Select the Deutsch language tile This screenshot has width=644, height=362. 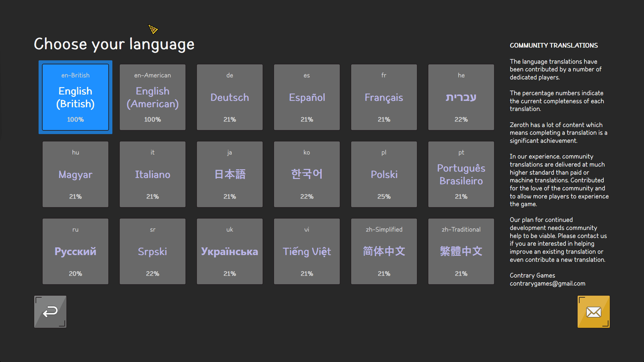click(x=230, y=97)
